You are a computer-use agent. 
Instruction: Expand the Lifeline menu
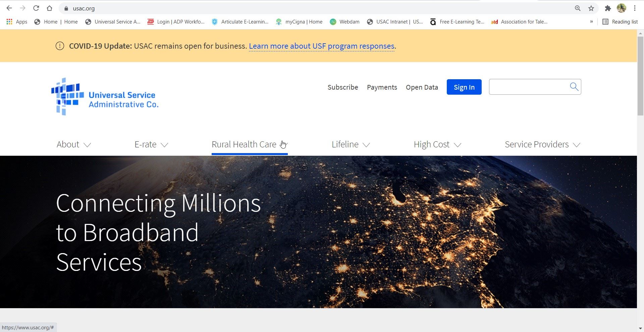click(351, 144)
